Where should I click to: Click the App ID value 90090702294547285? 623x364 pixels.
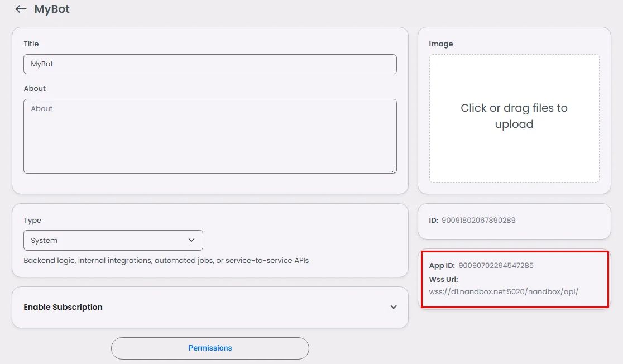496,265
